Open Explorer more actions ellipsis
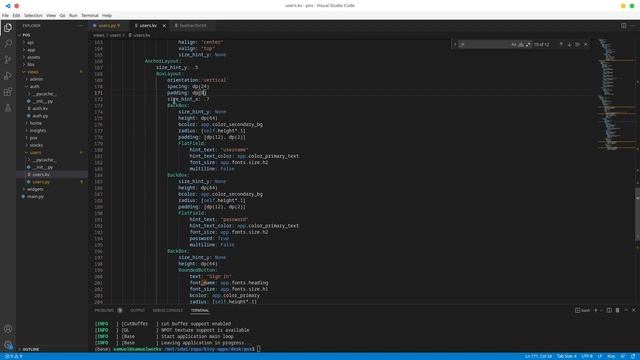The height and width of the screenshot is (360, 640). point(80,25)
